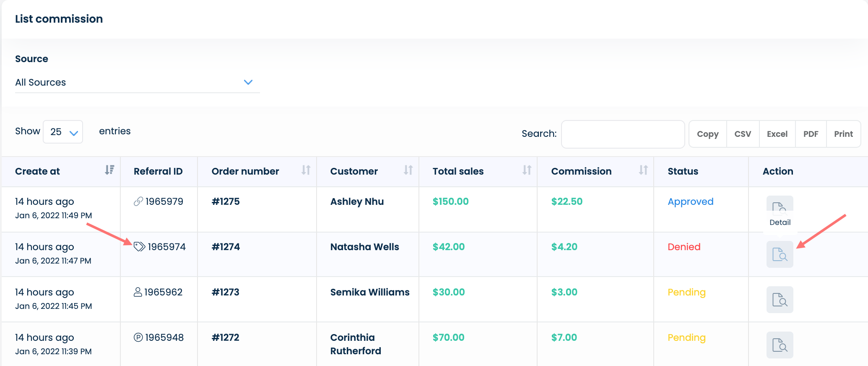Image resolution: width=868 pixels, height=366 pixels.
Task: Sort by Commission column arrows
Action: pos(643,170)
